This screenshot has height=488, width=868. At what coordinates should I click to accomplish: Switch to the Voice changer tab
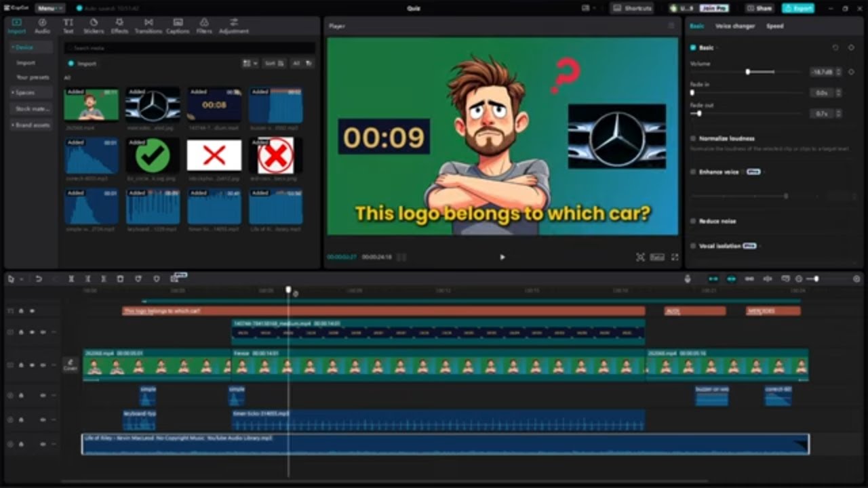pos(735,26)
